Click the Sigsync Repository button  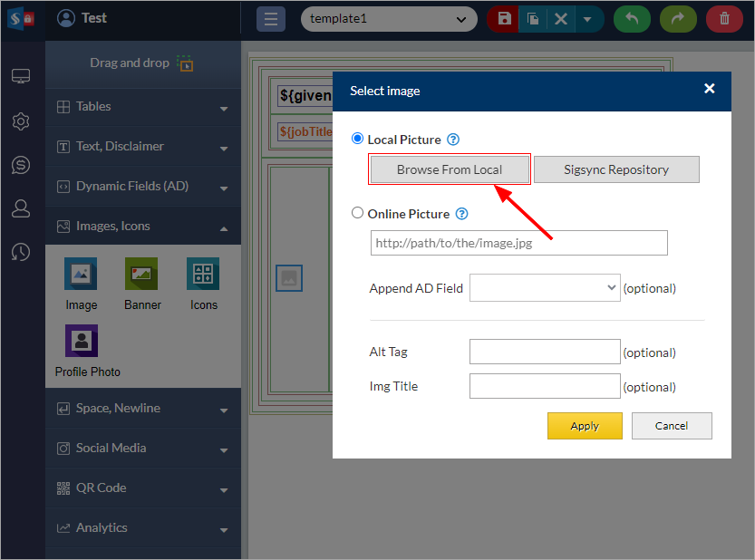tap(616, 169)
